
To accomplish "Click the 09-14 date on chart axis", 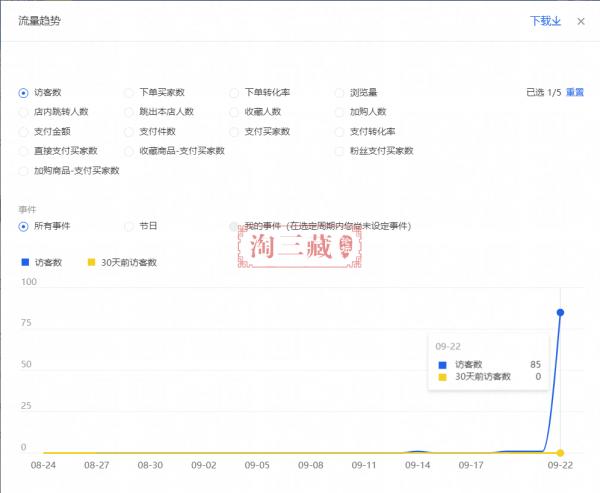I will coord(417,465).
